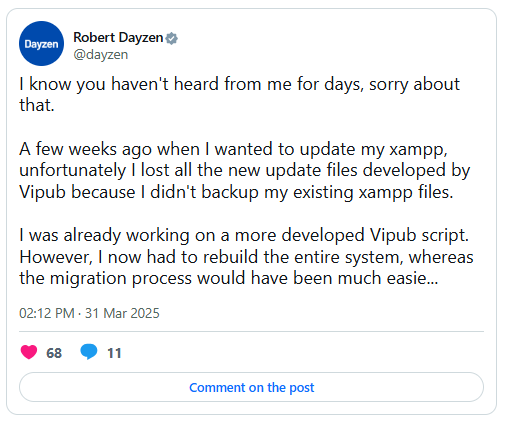
Task: Click the paragraph starting 'I was already working'
Action: (x=246, y=257)
